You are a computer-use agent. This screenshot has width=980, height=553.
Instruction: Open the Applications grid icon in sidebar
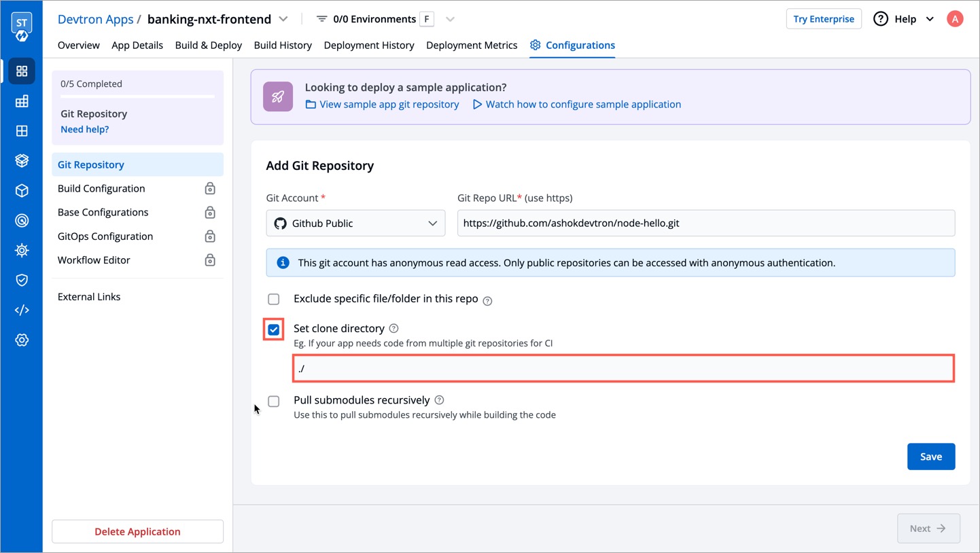(22, 71)
